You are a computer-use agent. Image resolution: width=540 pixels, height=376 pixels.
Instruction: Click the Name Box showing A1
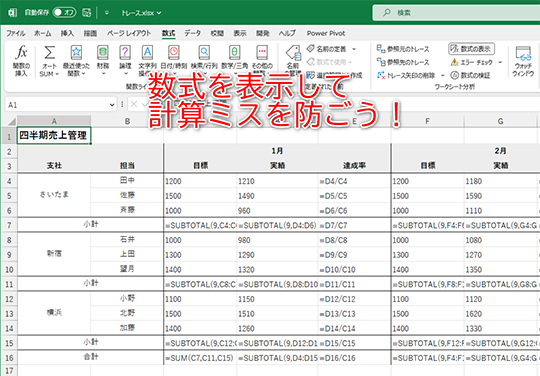coord(61,105)
